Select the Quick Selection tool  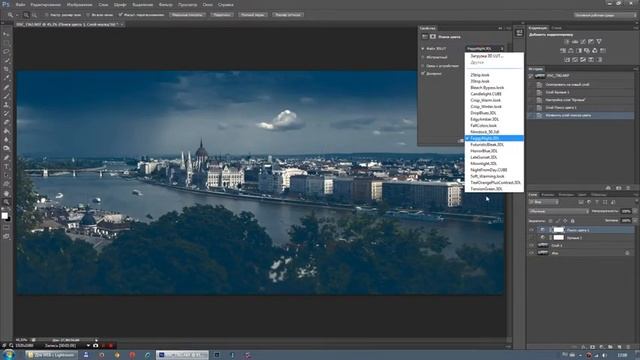click(x=6, y=60)
